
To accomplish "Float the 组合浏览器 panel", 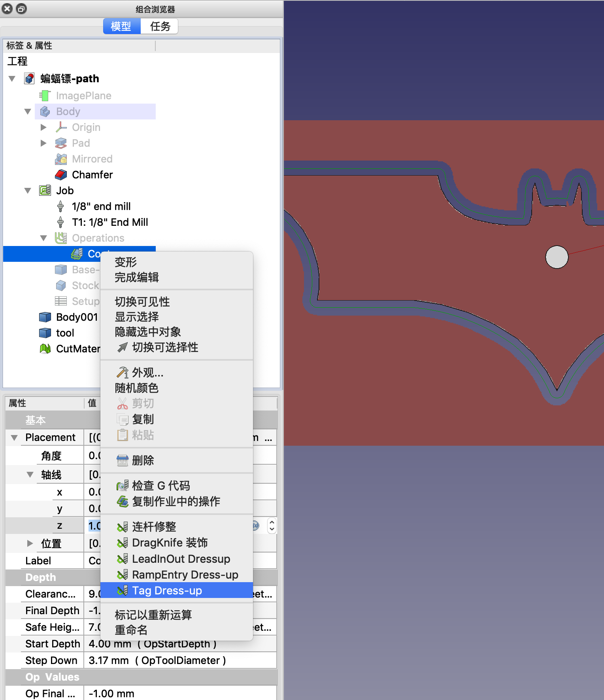I will coord(21,9).
